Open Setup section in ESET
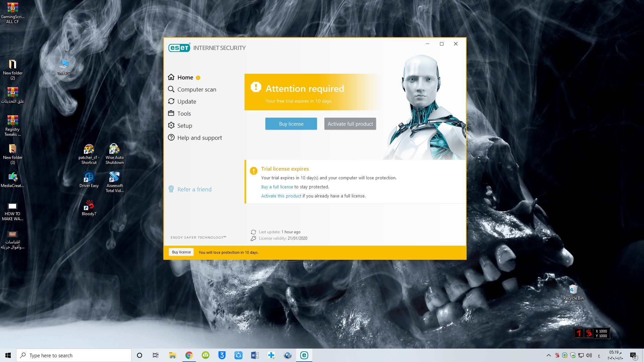This screenshot has height=362, width=644. click(x=180, y=126)
